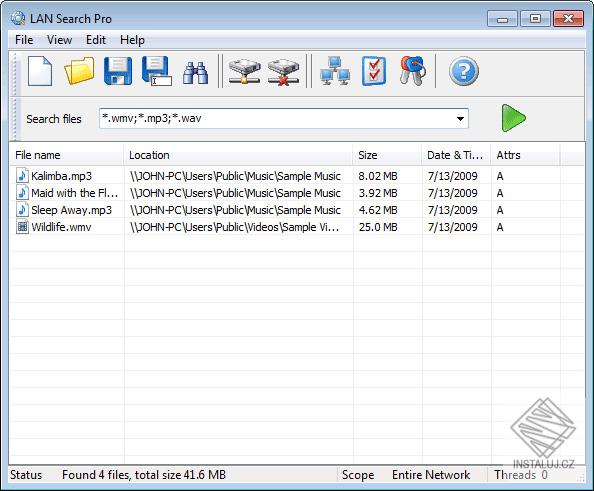The width and height of the screenshot is (594, 491).
Task: Click the Sample Vi... location of Wildlife.wmv
Action: [x=234, y=227]
